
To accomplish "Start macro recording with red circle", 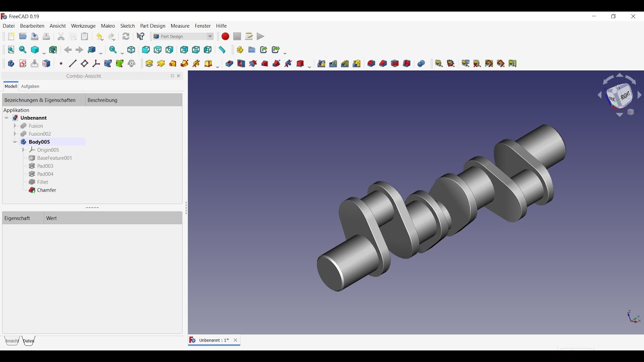I will click(225, 36).
